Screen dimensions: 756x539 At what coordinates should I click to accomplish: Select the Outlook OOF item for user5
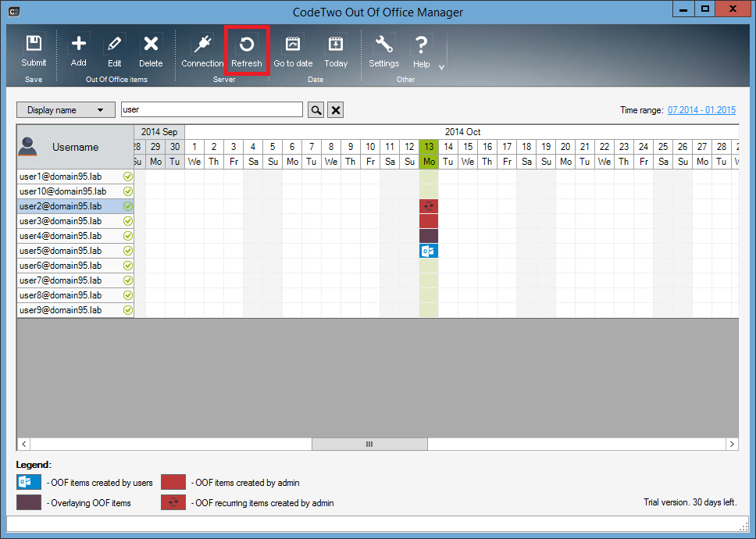point(429,251)
